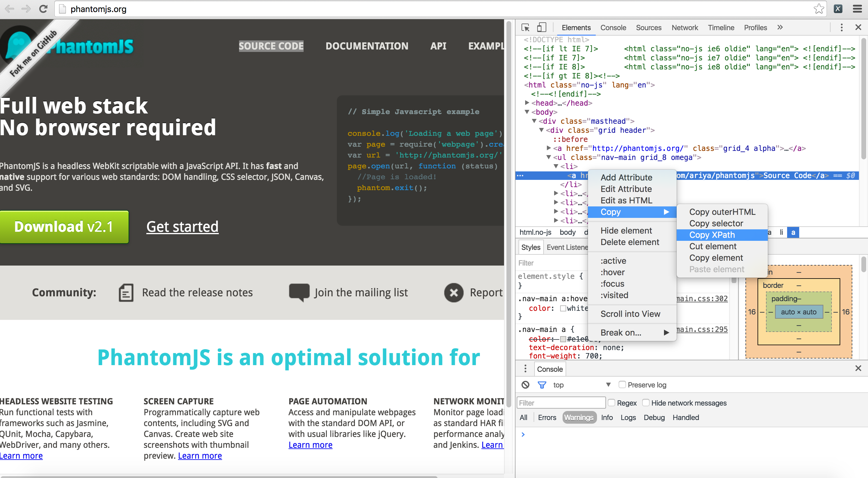Open DOCUMENTATION nav link
868x478 pixels.
[367, 46]
